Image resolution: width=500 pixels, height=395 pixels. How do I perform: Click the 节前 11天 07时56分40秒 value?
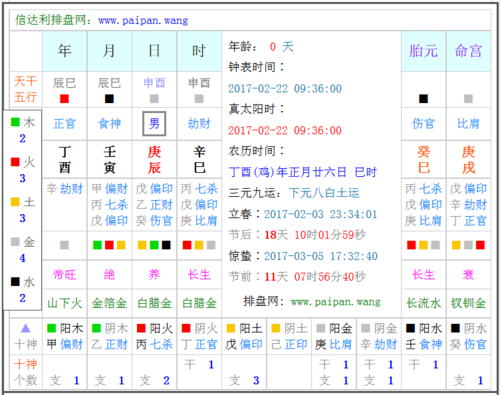(315, 277)
